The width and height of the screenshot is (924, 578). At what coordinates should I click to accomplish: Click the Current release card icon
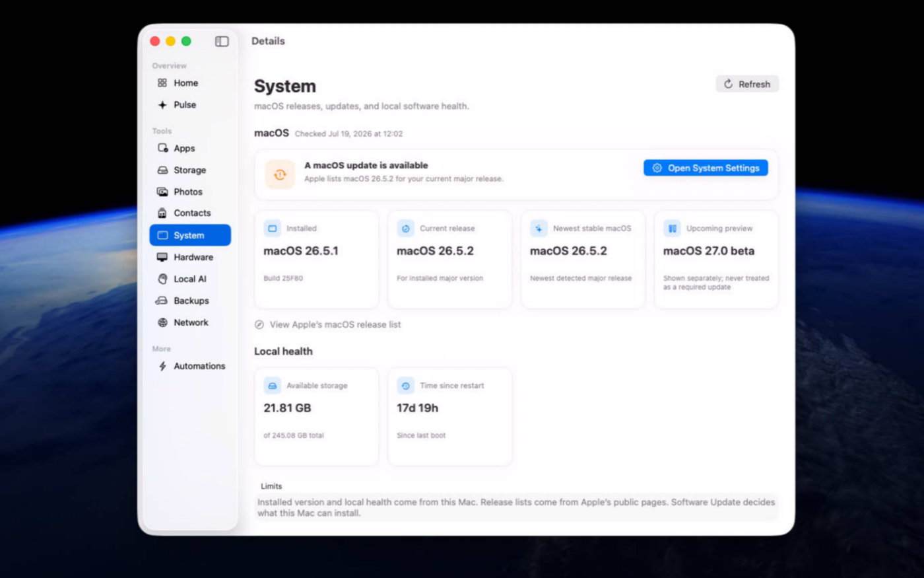click(406, 229)
